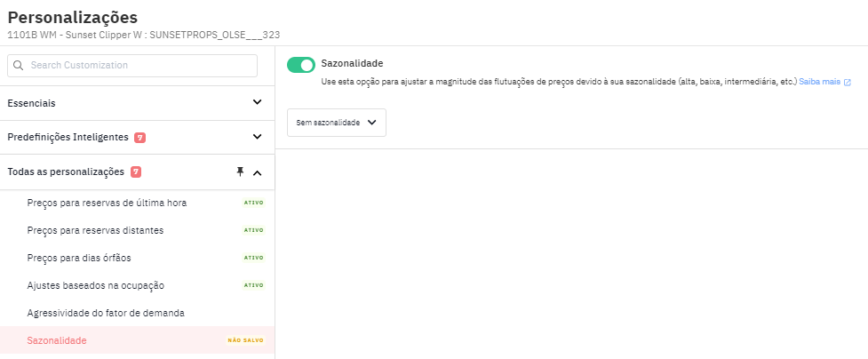Expand Predefinições Inteligentes chevron
The width and height of the screenshot is (868, 359).
257,137
